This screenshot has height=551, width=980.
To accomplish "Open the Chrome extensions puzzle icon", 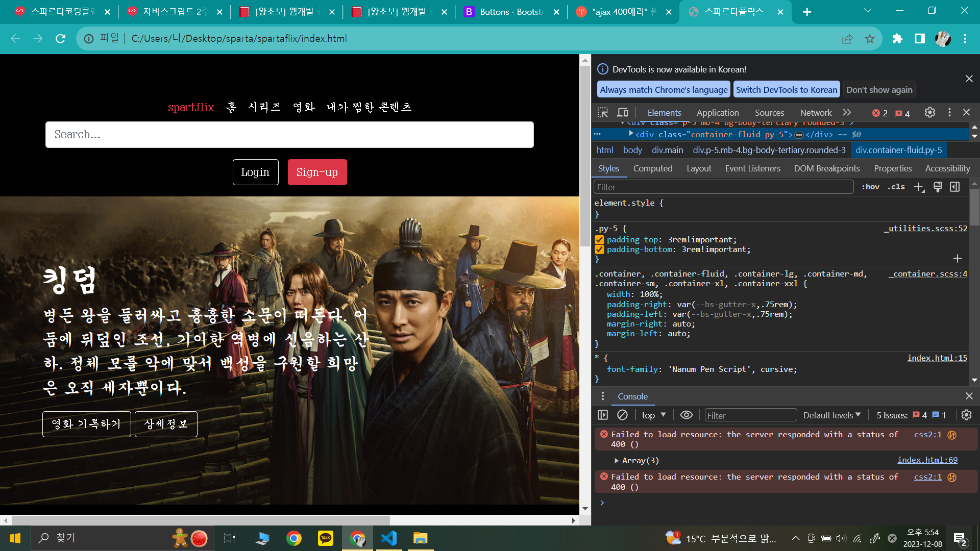I will click(897, 39).
